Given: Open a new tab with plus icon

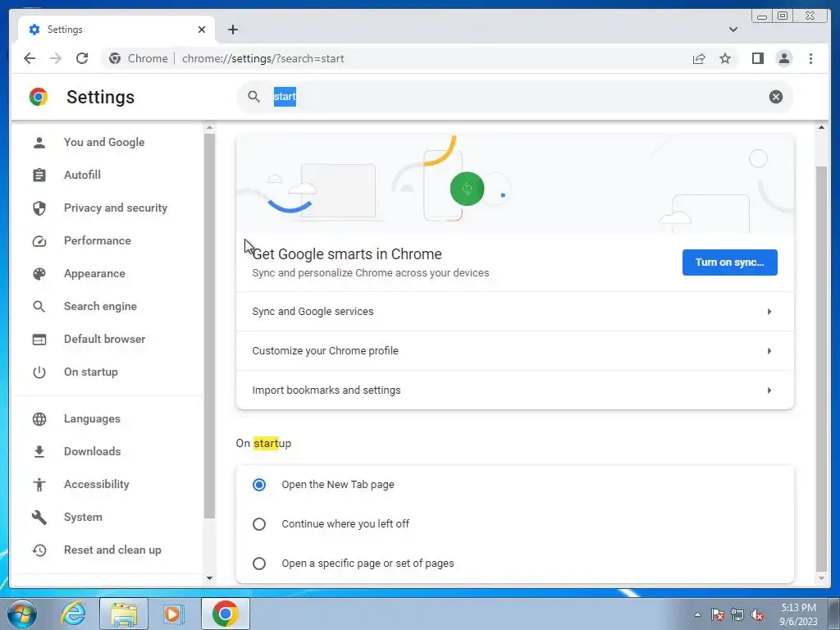Looking at the screenshot, I should 232,30.
